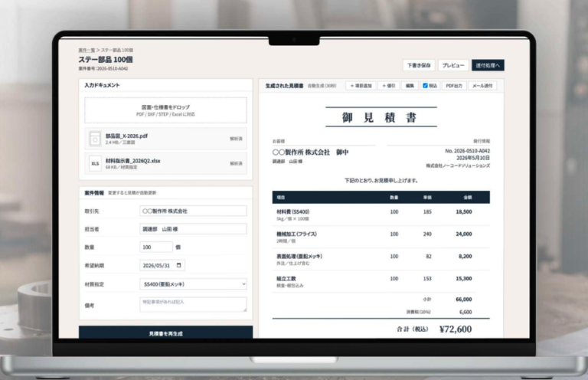The image size is (588, 380).
Task: Click the 希望納期 date field
Action: click(x=162, y=266)
